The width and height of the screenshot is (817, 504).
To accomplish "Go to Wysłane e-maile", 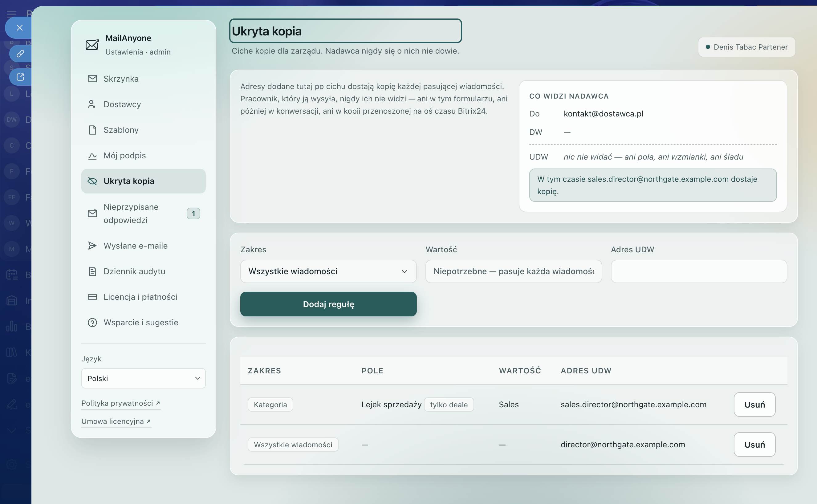I will (x=143, y=246).
